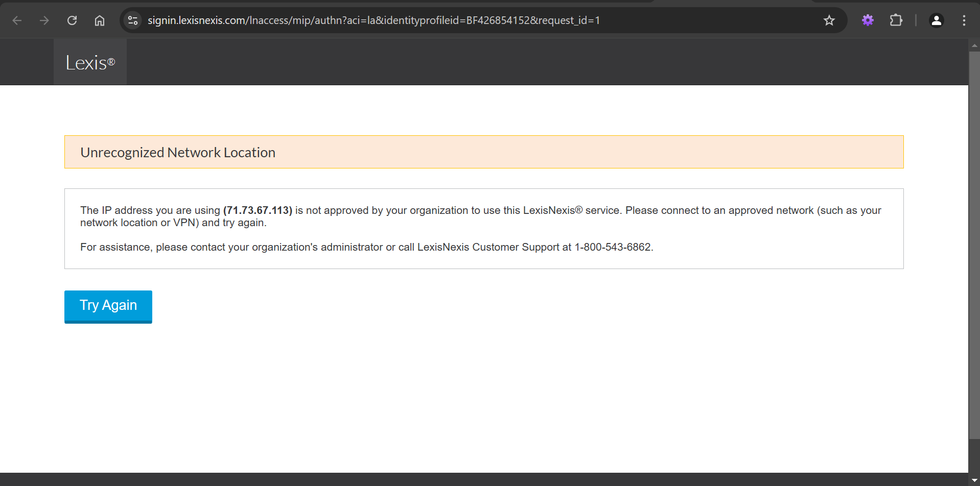Click the Try Again button
980x486 pixels.
(108, 306)
